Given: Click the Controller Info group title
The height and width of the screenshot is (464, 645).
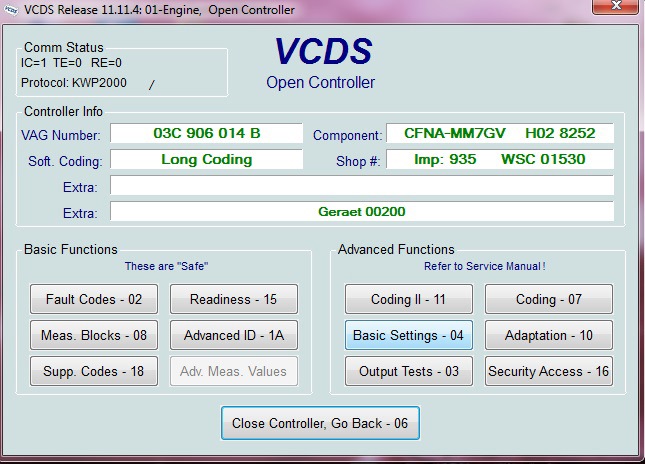Looking at the screenshot, I should (63, 111).
